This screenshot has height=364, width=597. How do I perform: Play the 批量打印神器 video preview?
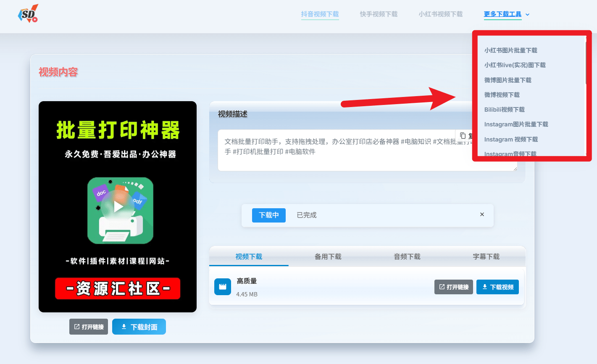pos(118,207)
